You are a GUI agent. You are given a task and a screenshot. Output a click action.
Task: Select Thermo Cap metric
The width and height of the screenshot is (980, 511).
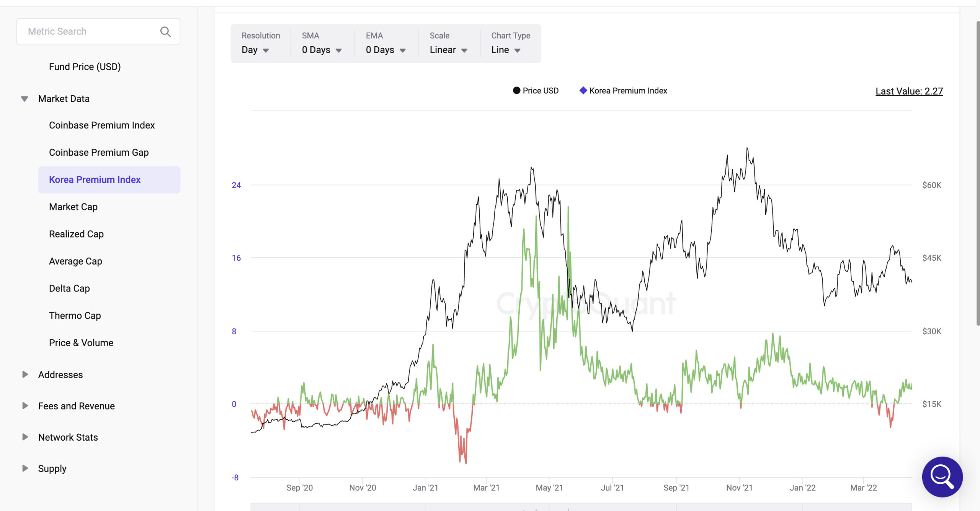coord(75,315)
